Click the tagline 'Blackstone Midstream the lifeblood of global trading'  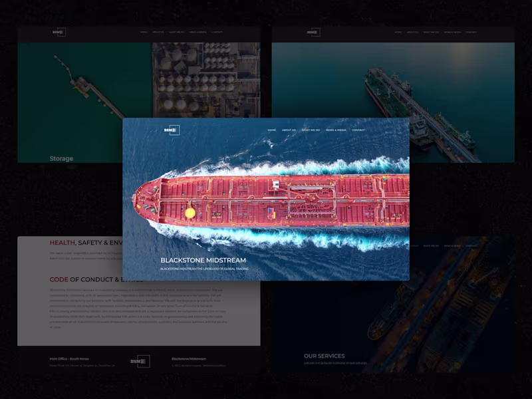point(204,269)
